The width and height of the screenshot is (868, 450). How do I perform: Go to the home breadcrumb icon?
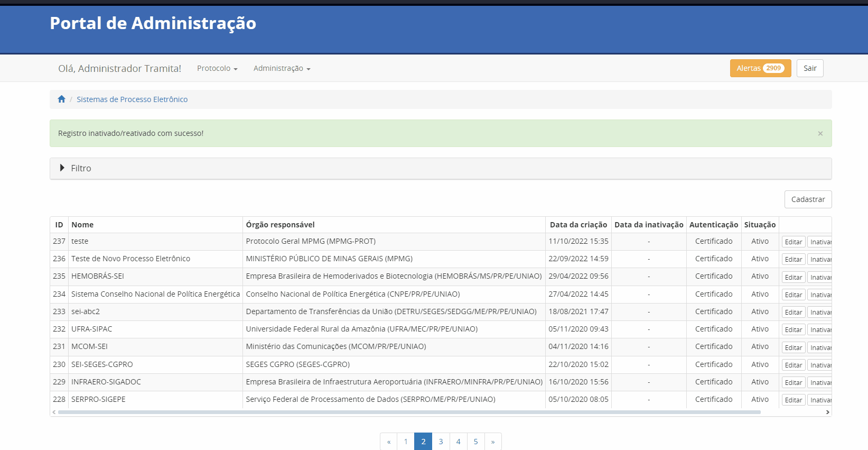click(x=62, y=99)
